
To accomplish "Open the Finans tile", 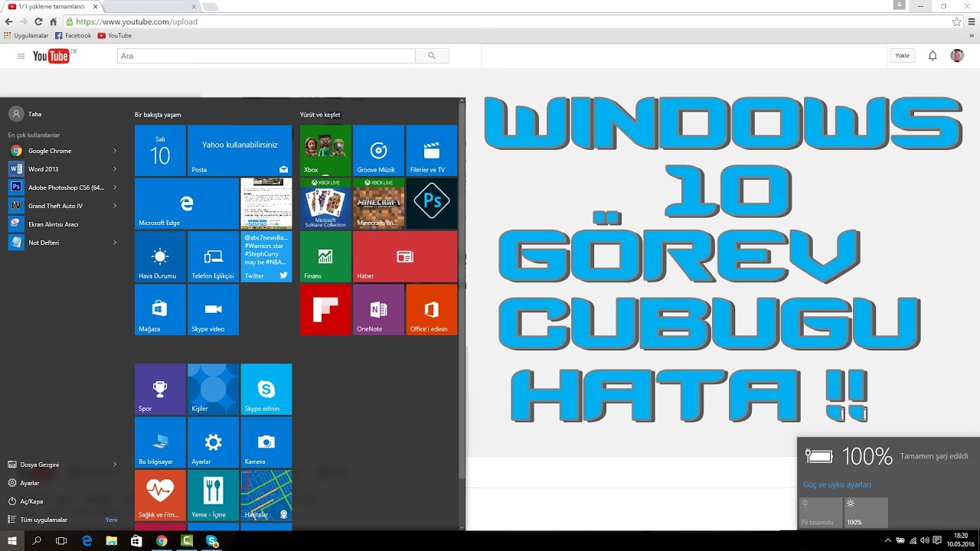I will pos(325,256).
